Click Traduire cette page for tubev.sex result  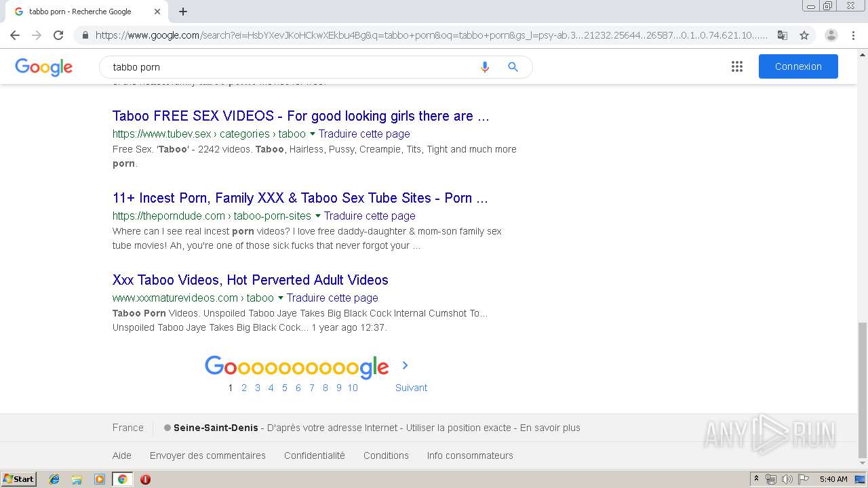tap(364, 134)
